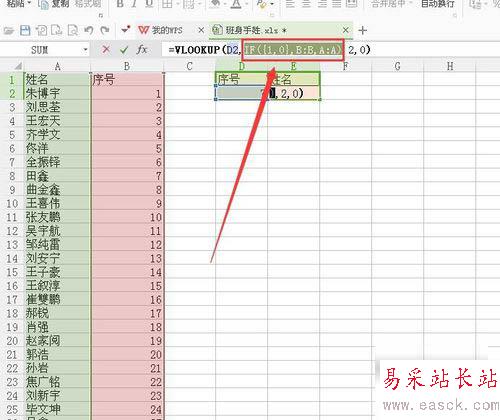
Task: Click the 自动换行 wrap text button
Action: [438, 4]
